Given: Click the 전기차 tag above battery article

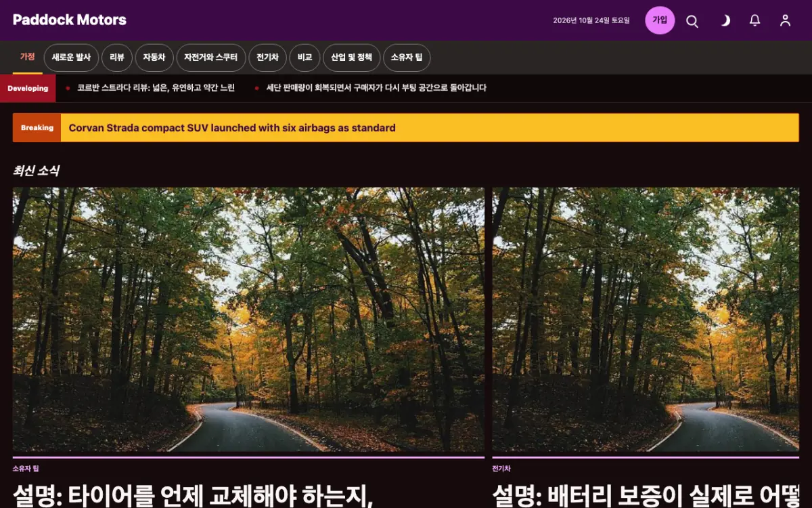Looking at the screenshot, I should tap(501, 469).
